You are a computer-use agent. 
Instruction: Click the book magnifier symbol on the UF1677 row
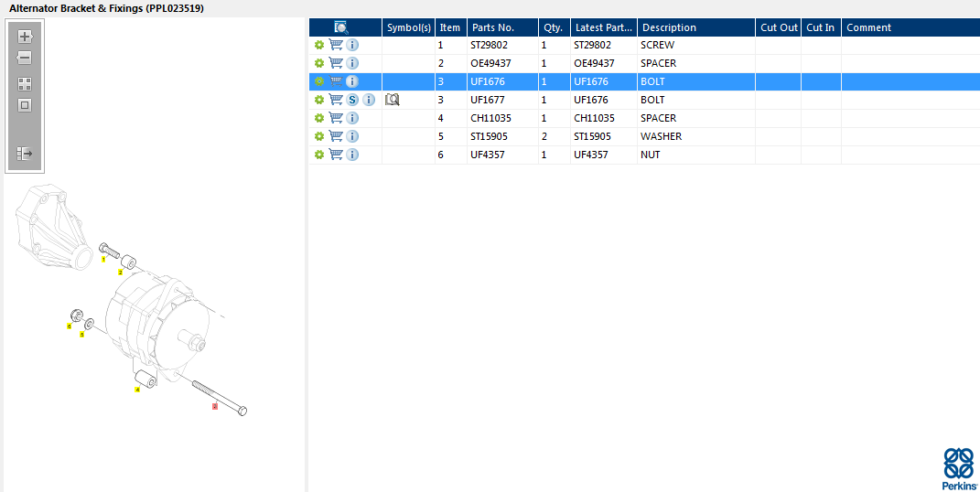pos(392,100)
